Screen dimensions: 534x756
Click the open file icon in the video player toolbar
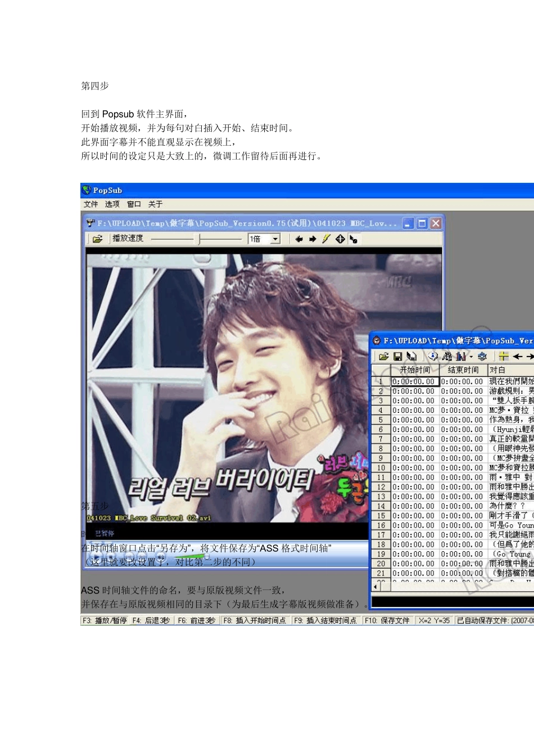click(x=97, y=239)
